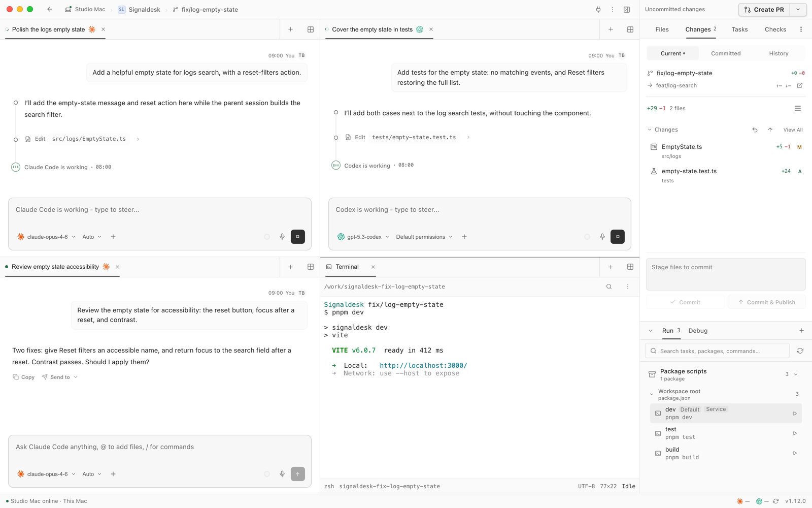
Task: Switch to the Files tab
Action: point(662,29)
